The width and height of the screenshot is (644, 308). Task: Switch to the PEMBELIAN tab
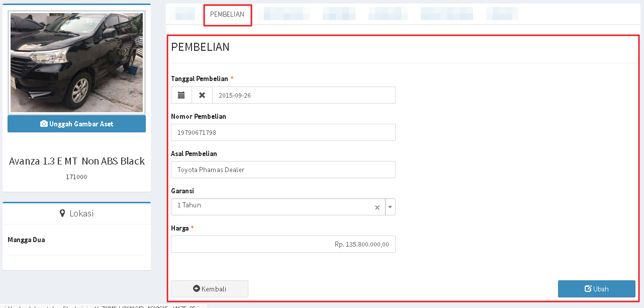coord(227,15)
